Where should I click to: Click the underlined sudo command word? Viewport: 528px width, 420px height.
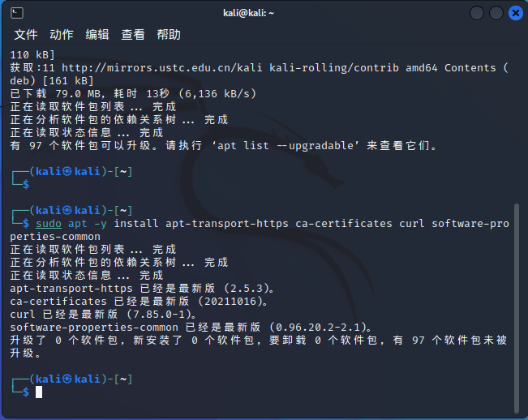[x=49, y=223]
